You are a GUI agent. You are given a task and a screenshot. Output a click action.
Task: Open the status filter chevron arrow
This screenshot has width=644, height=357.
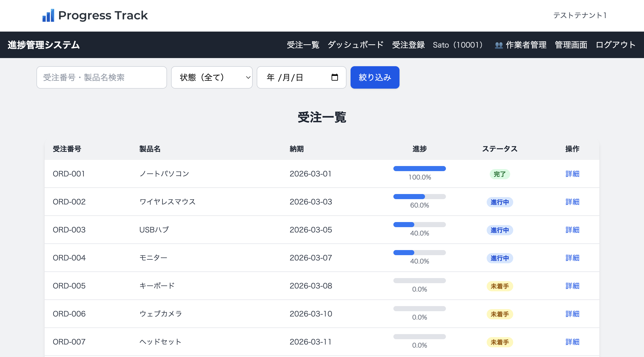(x=247, y=78)
